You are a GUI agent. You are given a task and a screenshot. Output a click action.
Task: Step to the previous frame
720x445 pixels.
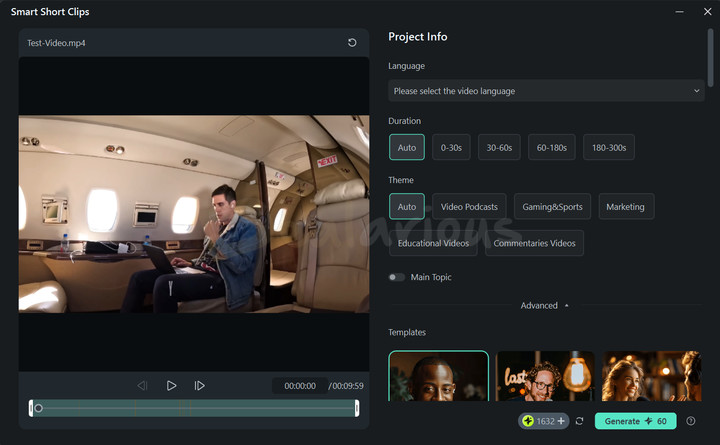pyautogui.click(x=142, y=386)
